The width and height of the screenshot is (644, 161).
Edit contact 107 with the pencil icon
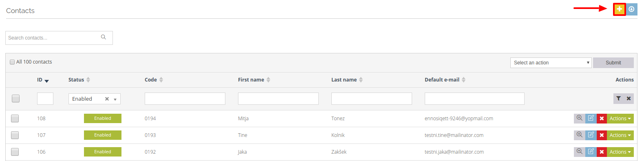click(x=591, y=135)
